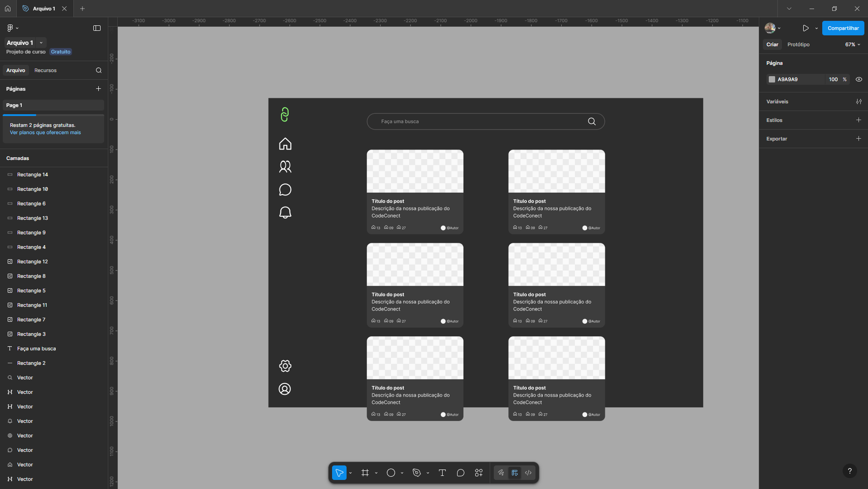868x489 pixels.
Task: Select the Comment tool
Action: (x=461, y=473)
